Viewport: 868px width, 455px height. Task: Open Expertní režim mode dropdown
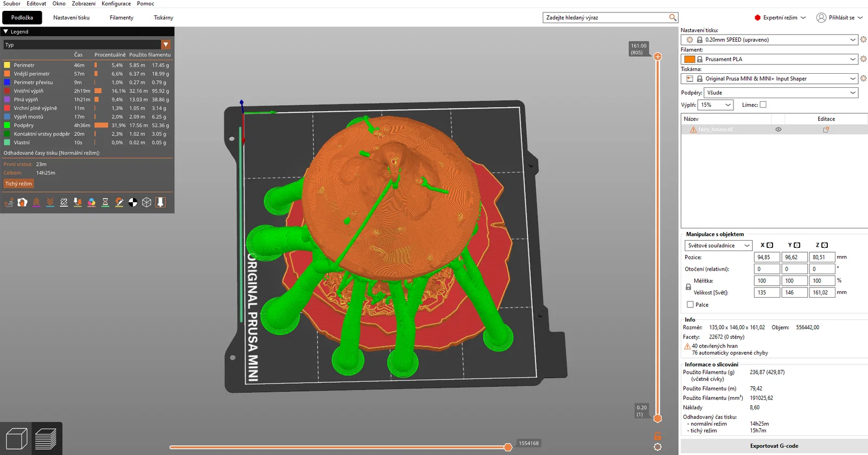780,18
